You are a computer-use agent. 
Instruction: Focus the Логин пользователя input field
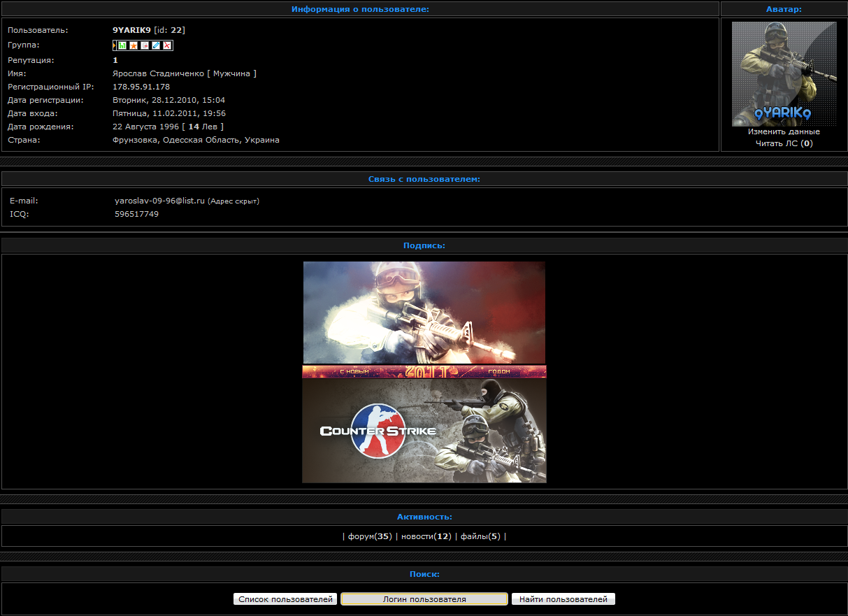(424, 599)
